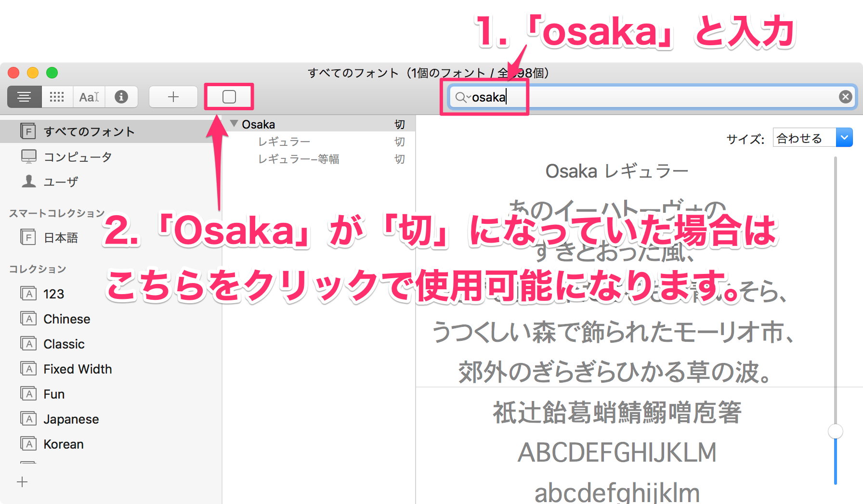Open the 日本語 smart collection
863x504 pixels.
pos(111,237)
